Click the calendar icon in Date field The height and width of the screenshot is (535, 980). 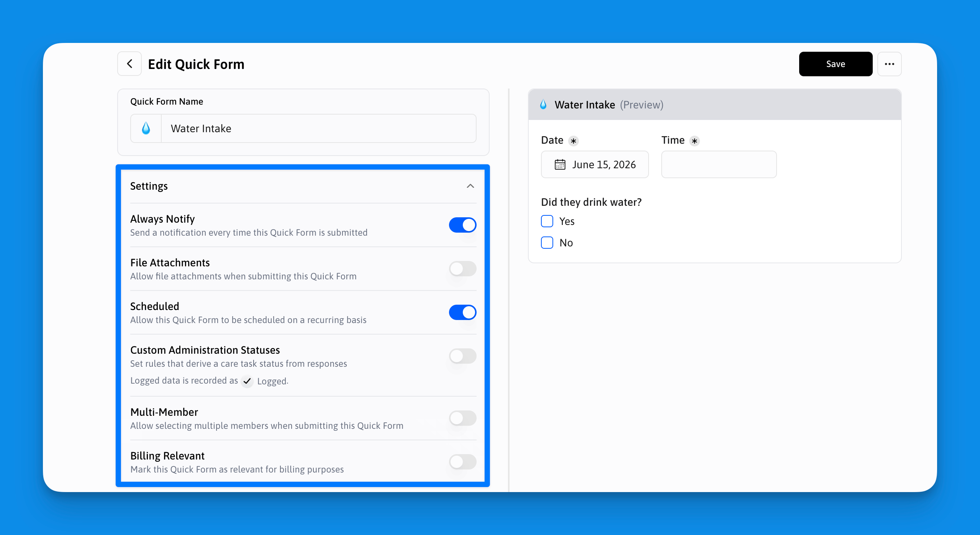(x=560, y=164)
